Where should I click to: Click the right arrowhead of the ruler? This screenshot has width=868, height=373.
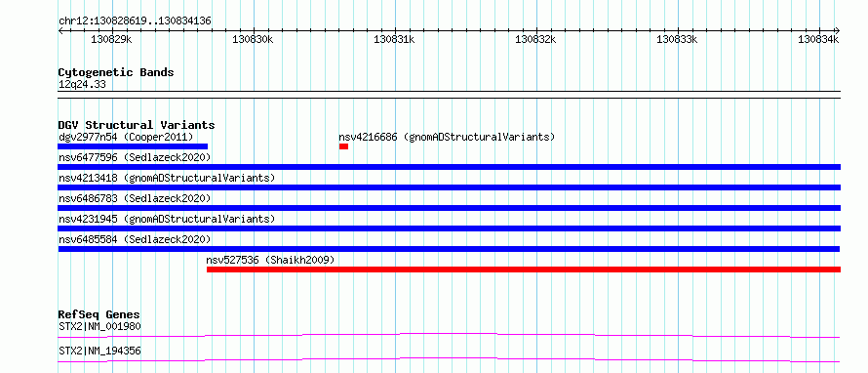(838, 30)
